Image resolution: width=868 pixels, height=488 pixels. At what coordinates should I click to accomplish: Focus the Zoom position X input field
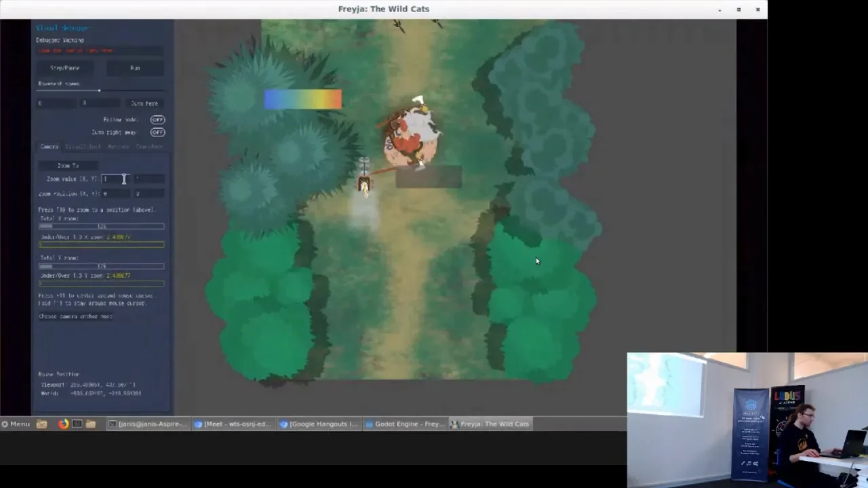point(116,194)
